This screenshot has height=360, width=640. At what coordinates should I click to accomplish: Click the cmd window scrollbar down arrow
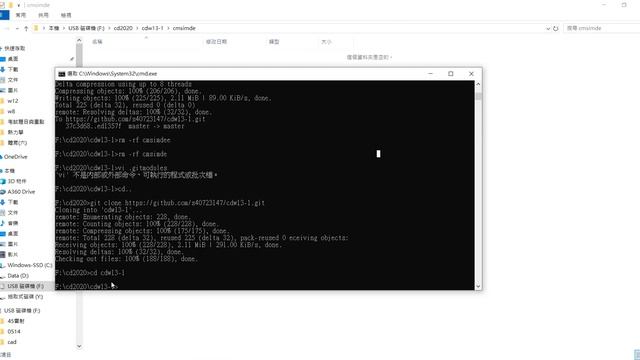click(x=478, y=287)
